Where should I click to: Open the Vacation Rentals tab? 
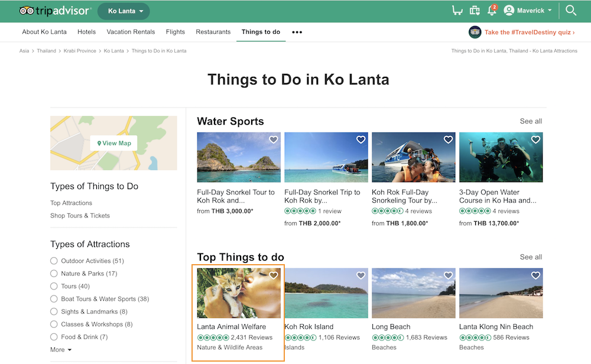131,32
